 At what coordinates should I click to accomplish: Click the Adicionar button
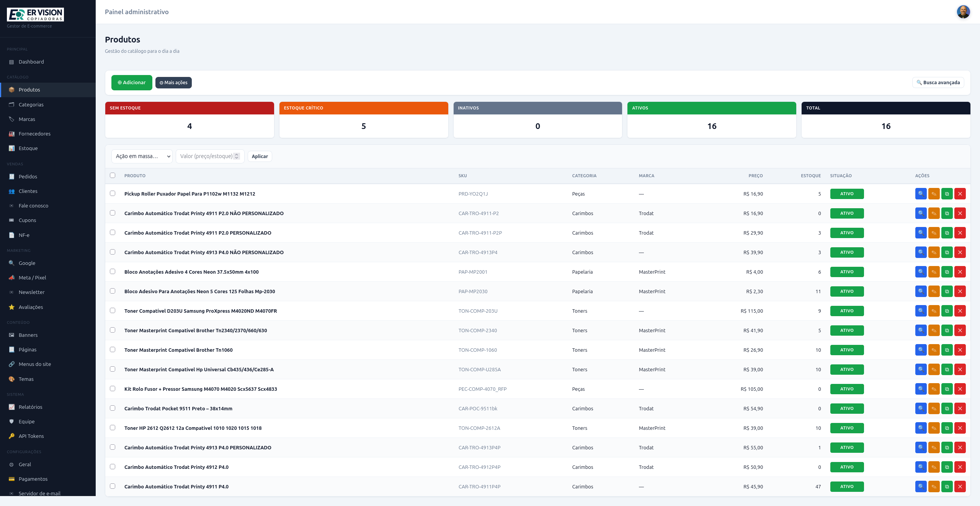click(132, 83)
